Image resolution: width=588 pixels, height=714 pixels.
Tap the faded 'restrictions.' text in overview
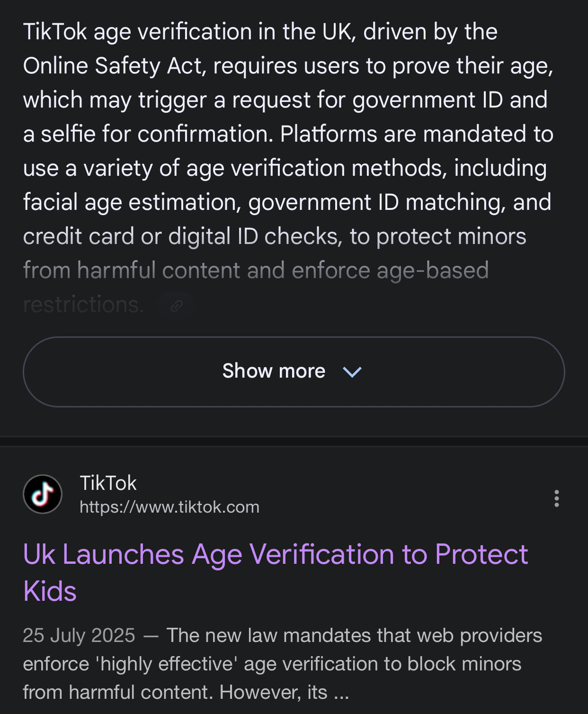pos(83,304)
